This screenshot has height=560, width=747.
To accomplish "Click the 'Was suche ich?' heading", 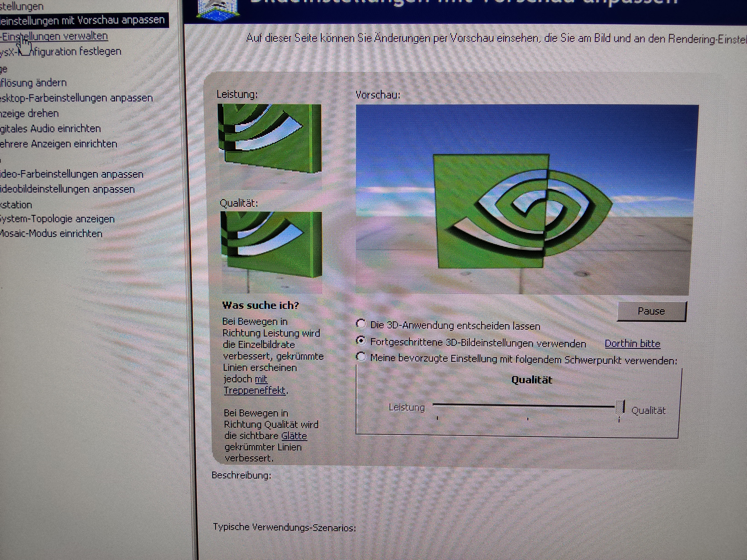I will click(x=260, y=305).
